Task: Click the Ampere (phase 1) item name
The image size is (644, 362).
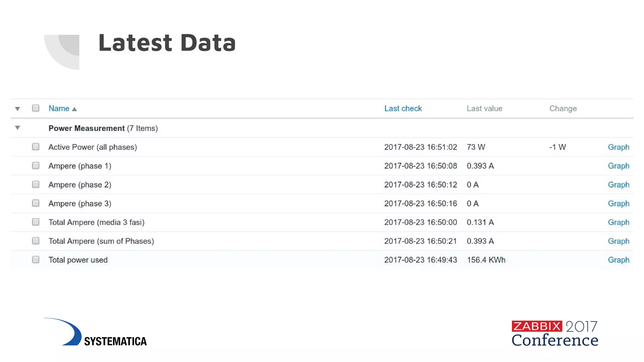Action: (x=80, y=166)
